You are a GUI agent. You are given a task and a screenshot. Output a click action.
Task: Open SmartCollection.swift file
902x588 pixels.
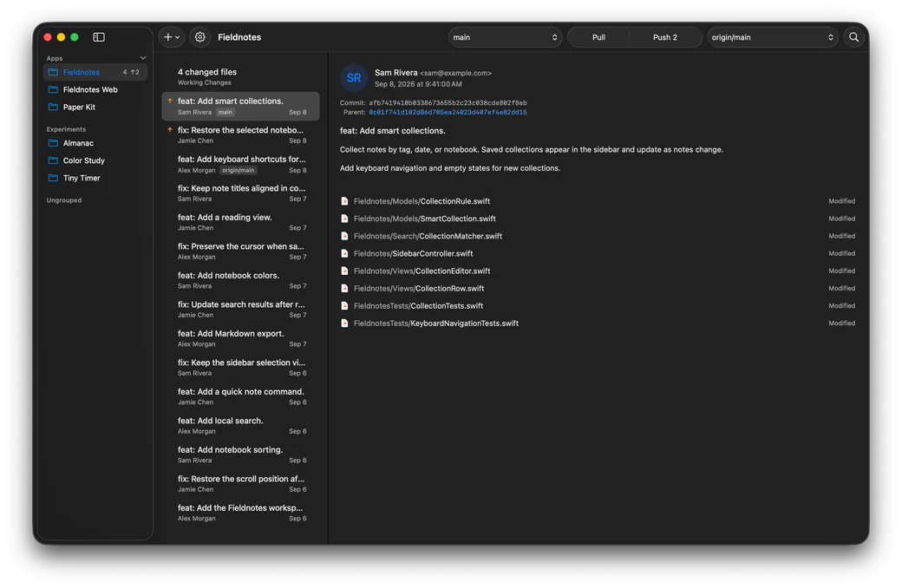(x=598, y=219)
